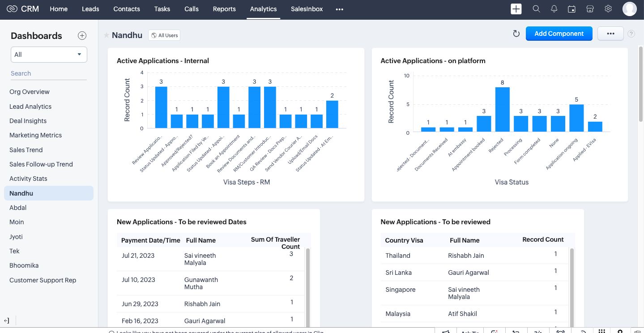The image size is (644, 333).
Task: Switch to the Reports tab
Action: 224,9
